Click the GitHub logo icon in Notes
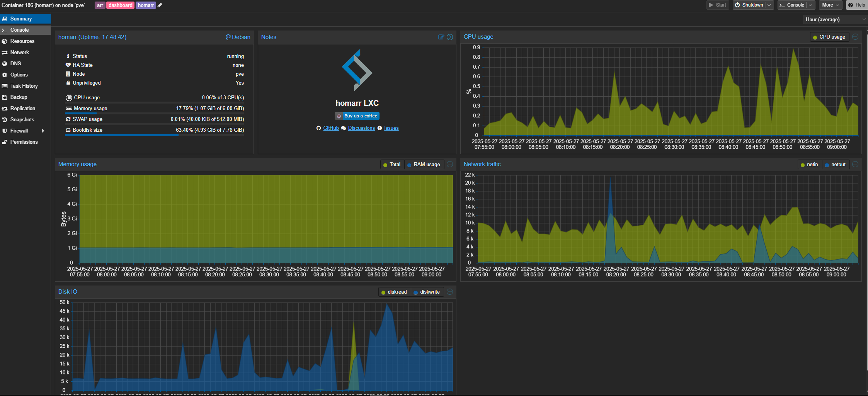Viewport: 868px width, 396px height. (x=318, y=128)
